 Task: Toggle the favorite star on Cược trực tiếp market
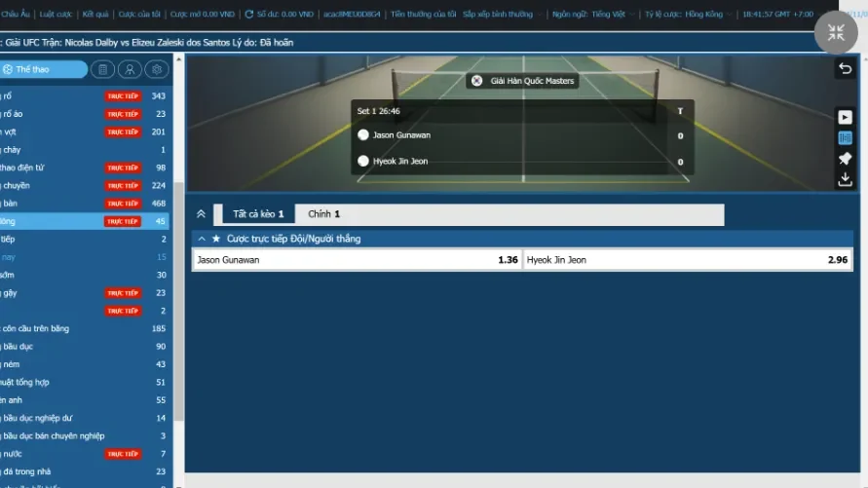(216, 239)
